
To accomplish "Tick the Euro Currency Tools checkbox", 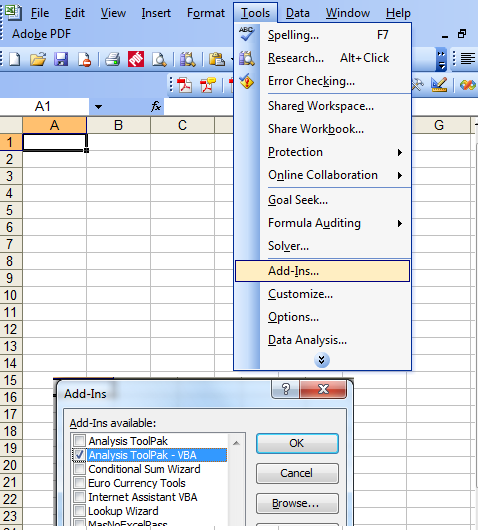I will point(80,483).
